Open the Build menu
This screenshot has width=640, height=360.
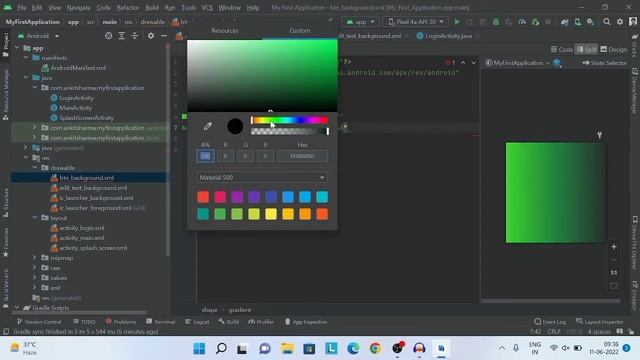point(152,8)
